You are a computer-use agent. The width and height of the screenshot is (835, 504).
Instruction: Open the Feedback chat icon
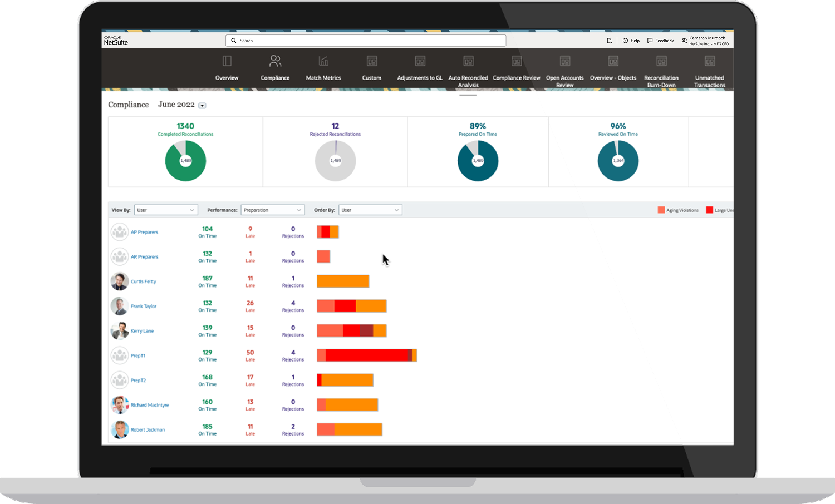(x=650, y=41)
